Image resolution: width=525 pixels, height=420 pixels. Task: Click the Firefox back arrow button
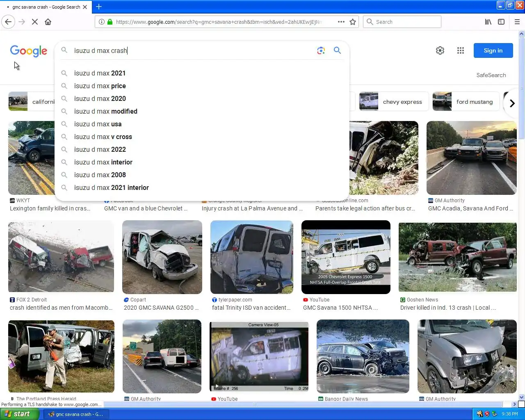tap(8, 22)
